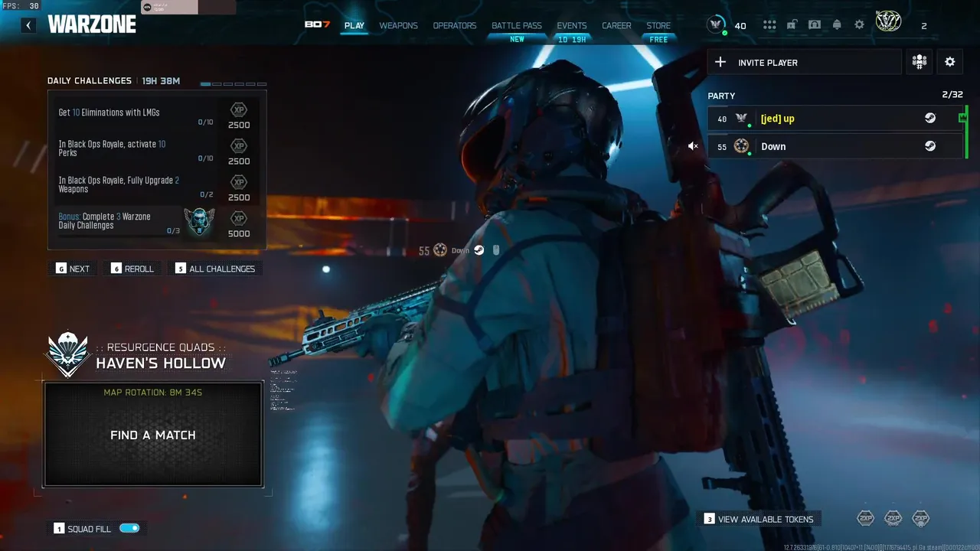The height and width of the screenshot is (551, 980).
Task: Open the Weapons tab
Action: tap(399, 25)
